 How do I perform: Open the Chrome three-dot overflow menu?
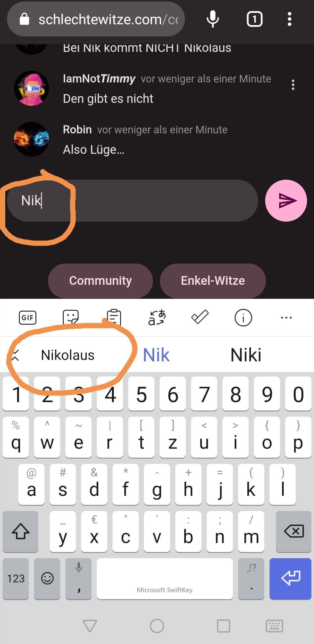point(289,19)
